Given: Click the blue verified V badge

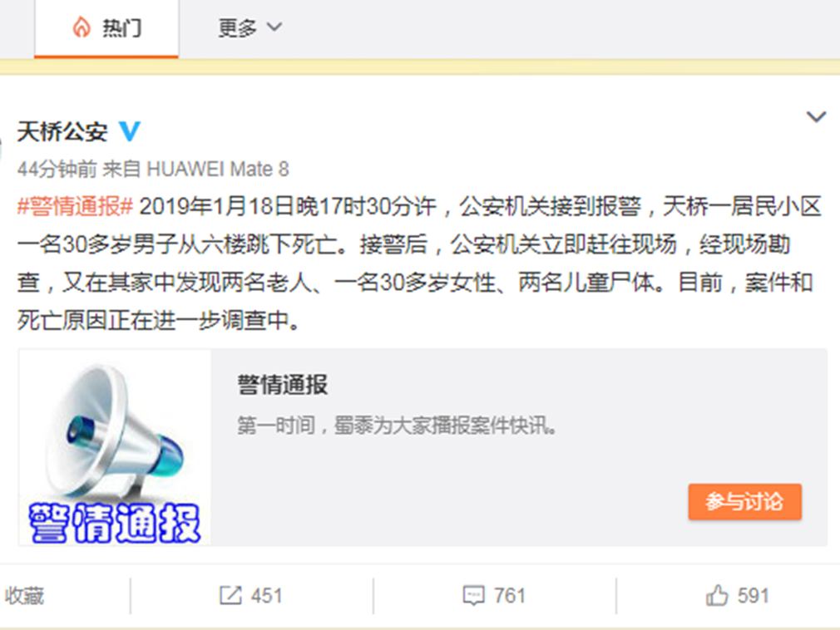Looking at the screenshot, I should tap(130, 131).
